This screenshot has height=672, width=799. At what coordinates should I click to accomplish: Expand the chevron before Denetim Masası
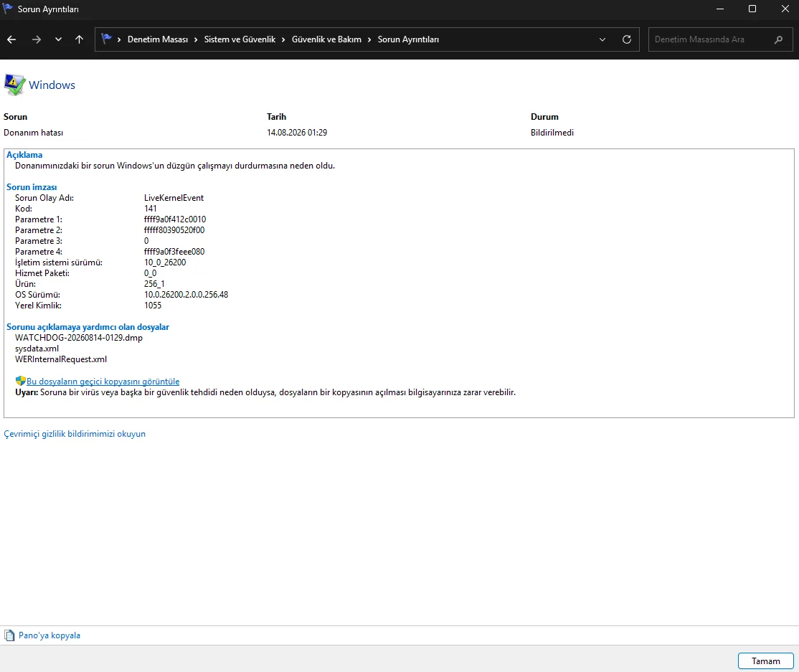coord(119,39)
